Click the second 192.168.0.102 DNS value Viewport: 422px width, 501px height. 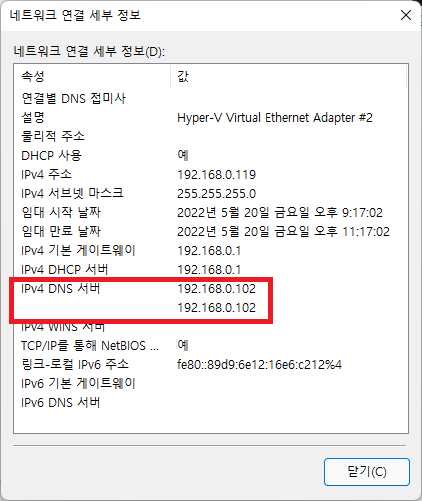[x=216, y=308]
